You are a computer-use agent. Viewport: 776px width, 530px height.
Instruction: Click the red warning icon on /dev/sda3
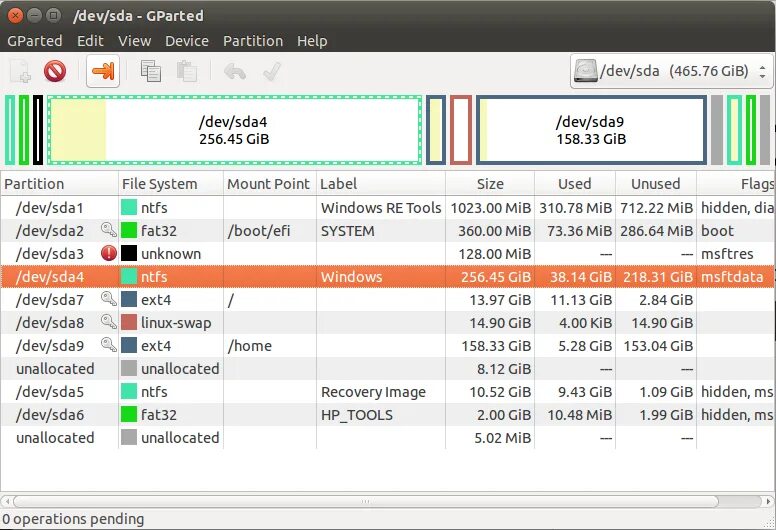(108, 253)
